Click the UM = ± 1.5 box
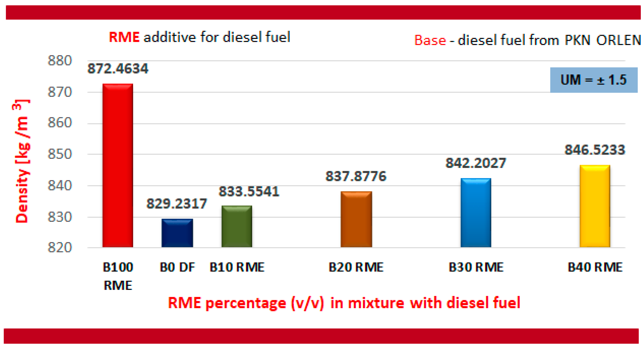Viewport: 644px width, 350px height. (x=594, y=80)
